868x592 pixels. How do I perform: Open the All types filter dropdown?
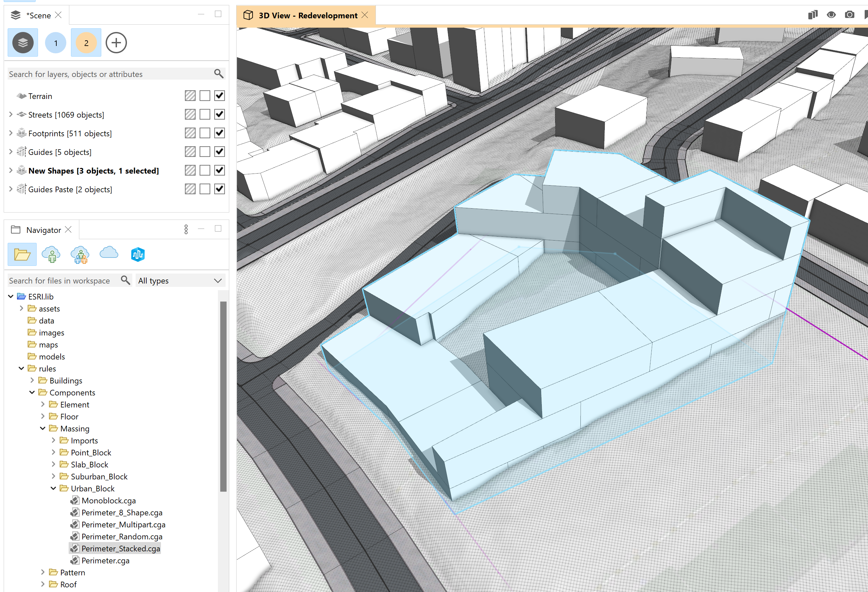tap(180, 281)
